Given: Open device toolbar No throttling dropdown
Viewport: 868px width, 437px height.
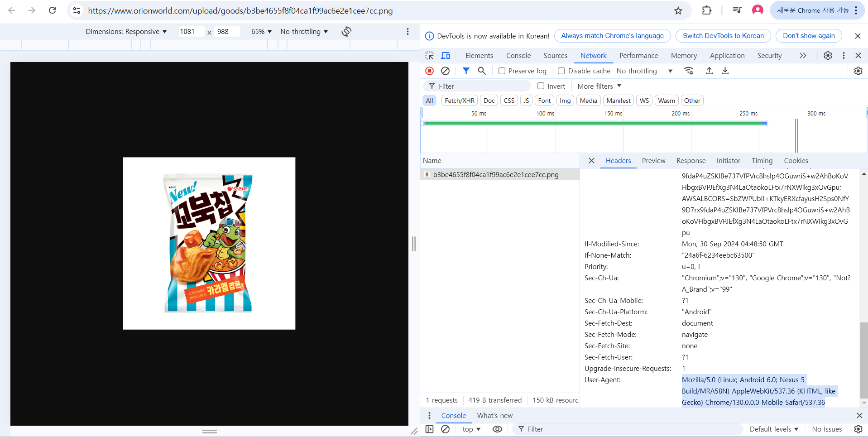Looking at the screenshot, I should (x=304, y=31).
